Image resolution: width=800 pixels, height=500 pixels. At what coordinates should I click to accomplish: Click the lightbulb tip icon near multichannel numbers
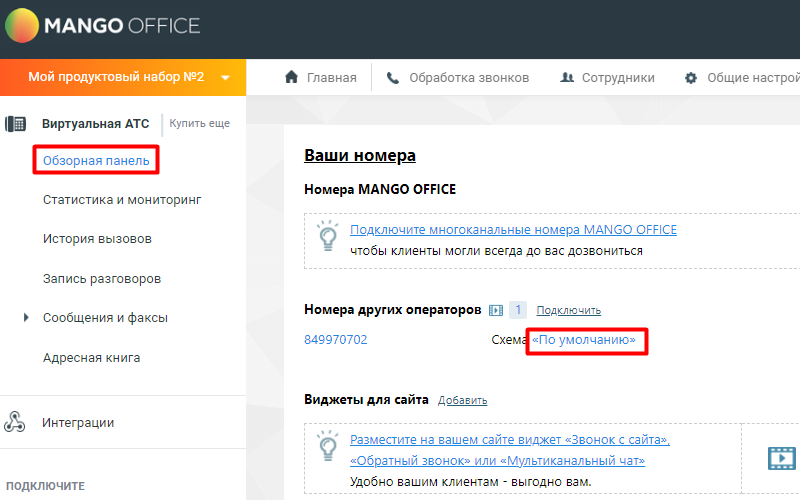point(328,236)
